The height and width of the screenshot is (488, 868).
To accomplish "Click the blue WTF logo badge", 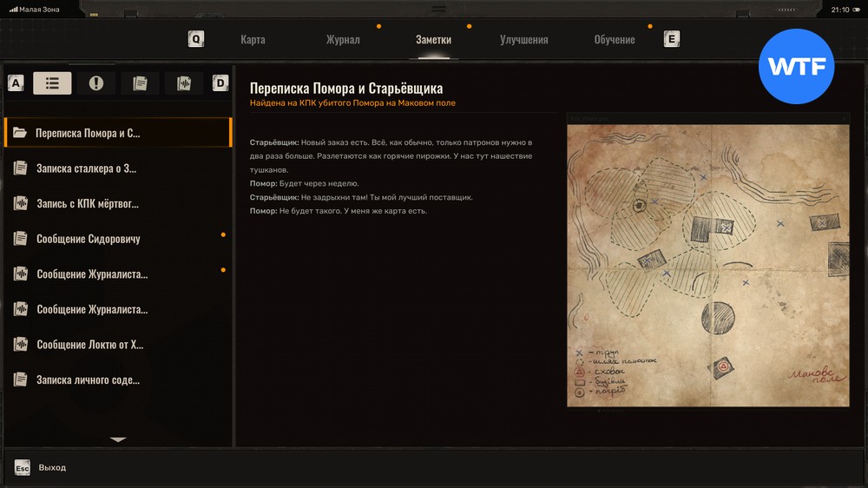I will coord(796,67).
